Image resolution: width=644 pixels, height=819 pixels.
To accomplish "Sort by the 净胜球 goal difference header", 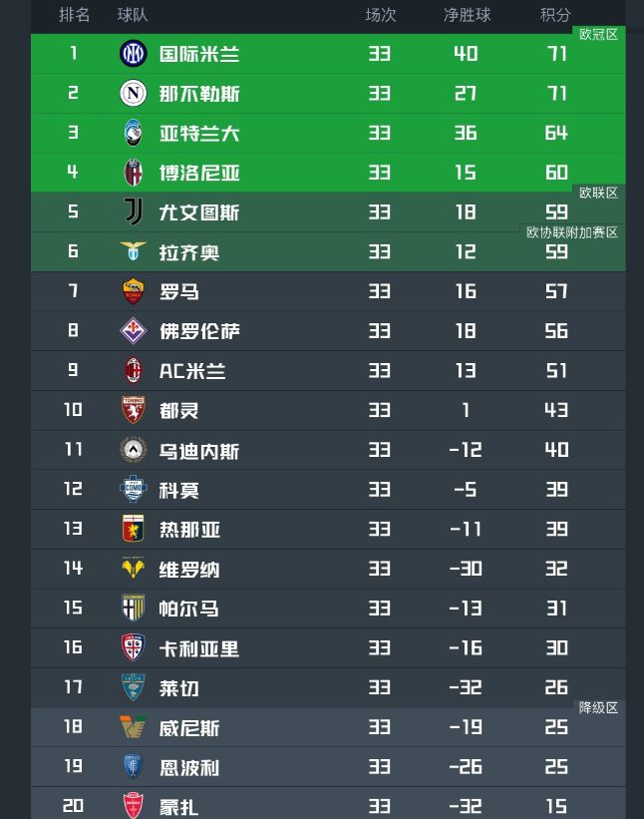I will click(x=467, y=15).
